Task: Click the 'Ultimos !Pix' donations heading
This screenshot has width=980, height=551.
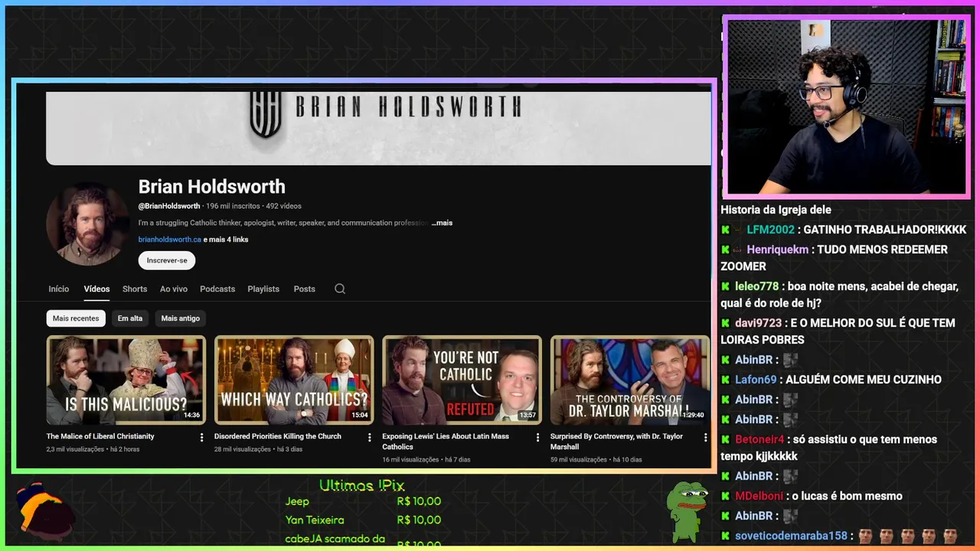Action: click(361, 485)
